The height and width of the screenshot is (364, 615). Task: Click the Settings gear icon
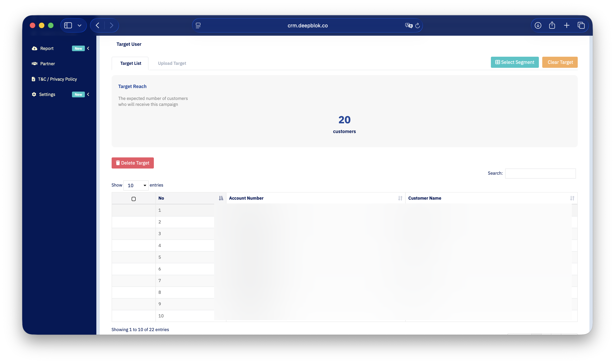pos(34,94)
